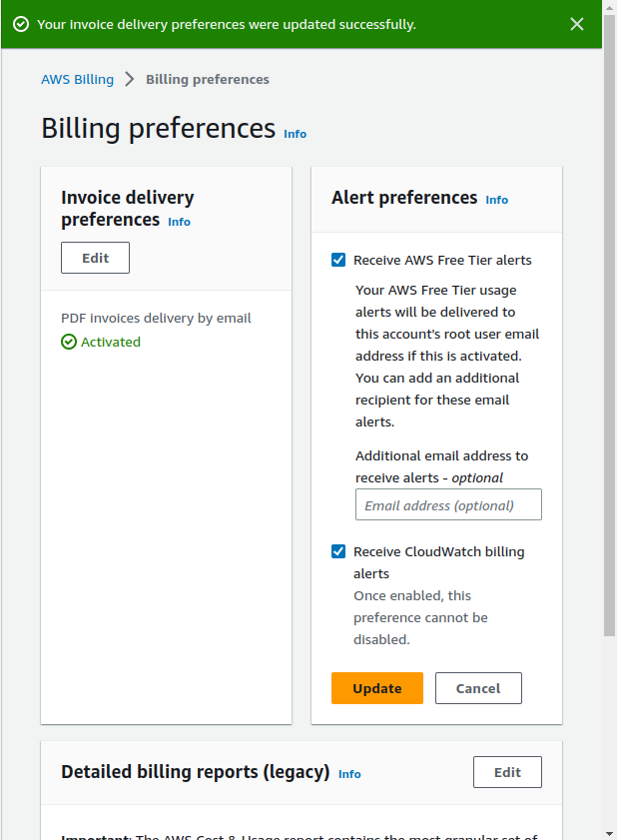
Task: Open Info link for Detailed billing reports
Action: click(x=349, y=774)
